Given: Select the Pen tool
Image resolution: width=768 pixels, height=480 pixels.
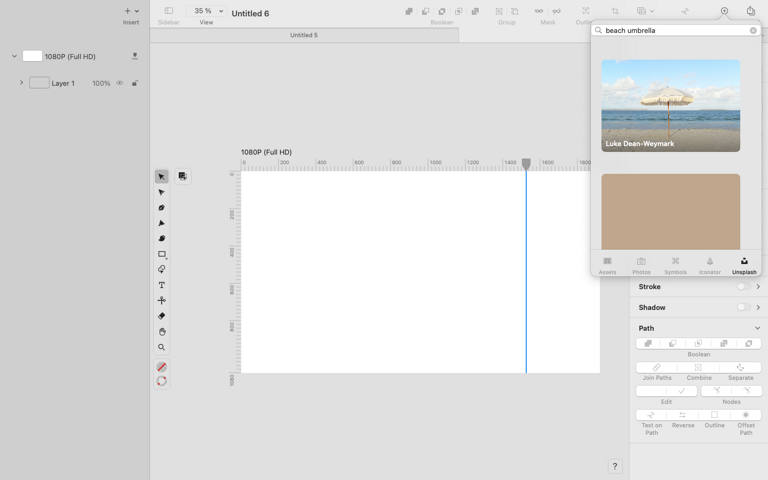Looking at the screenshot, I should tap(162, 208).
